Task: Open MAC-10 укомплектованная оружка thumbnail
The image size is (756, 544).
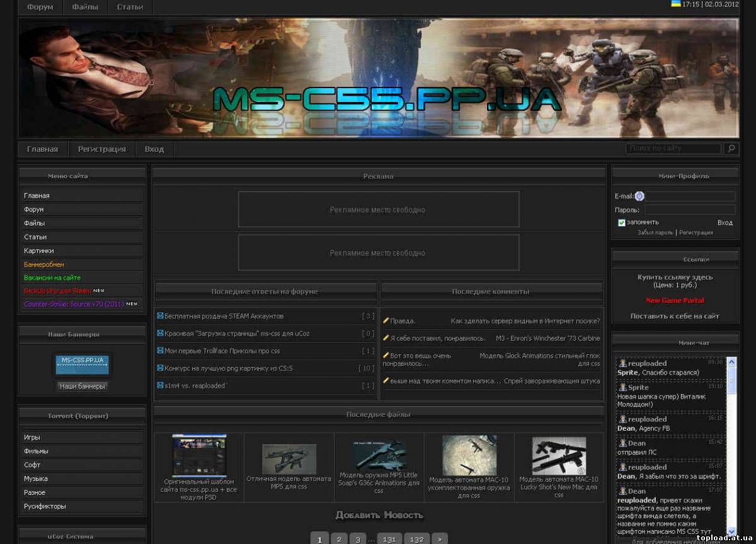Action: point(469,455)
